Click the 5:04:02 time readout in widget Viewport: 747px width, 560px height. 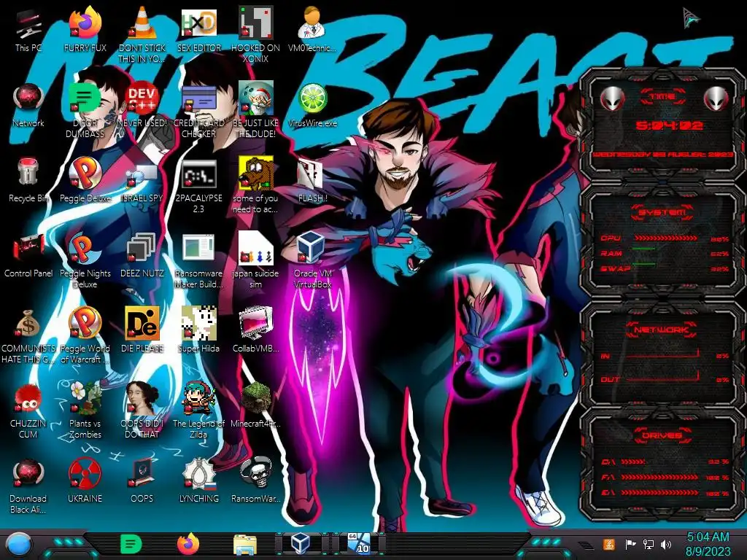[x=669, y=125]
